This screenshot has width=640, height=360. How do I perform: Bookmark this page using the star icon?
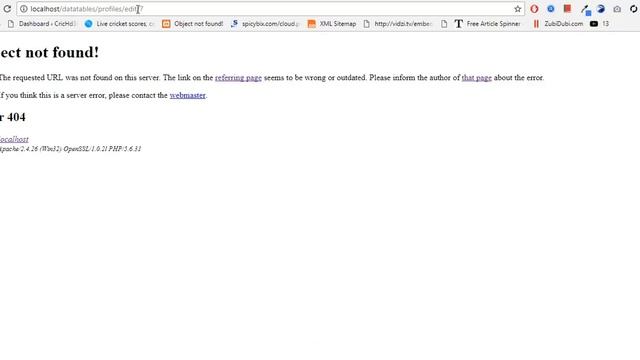[x=518, y=9]
